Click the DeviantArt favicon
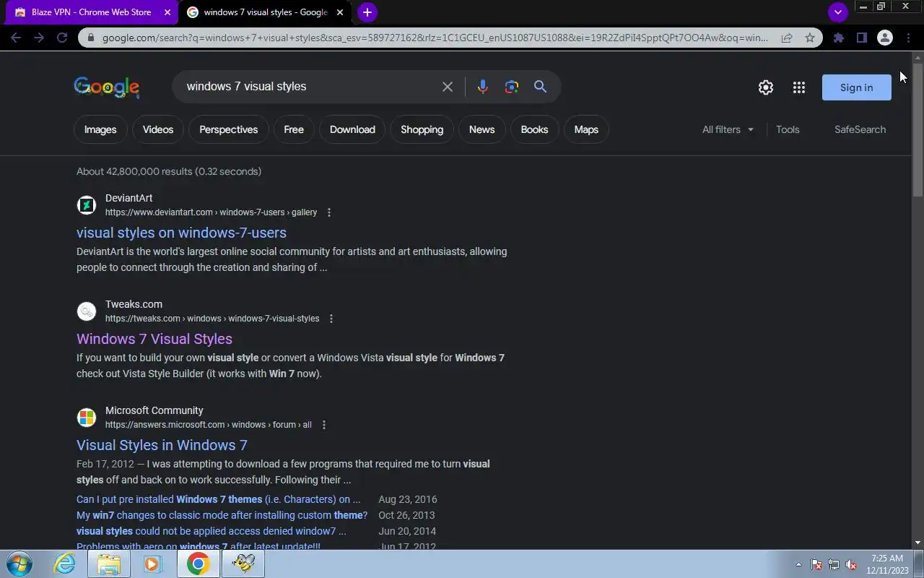924x578 pixels. pyautogui.click(x=87, y=205)
